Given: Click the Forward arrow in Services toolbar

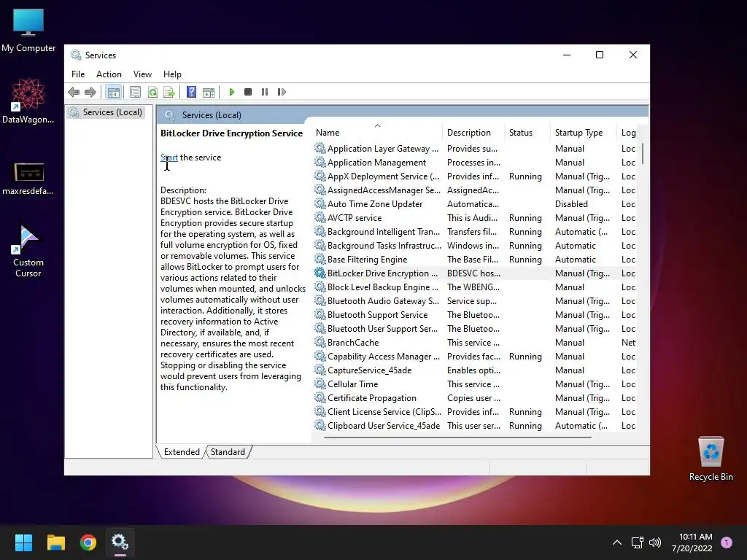Looking at the screenshot, I should pos(90,92).
